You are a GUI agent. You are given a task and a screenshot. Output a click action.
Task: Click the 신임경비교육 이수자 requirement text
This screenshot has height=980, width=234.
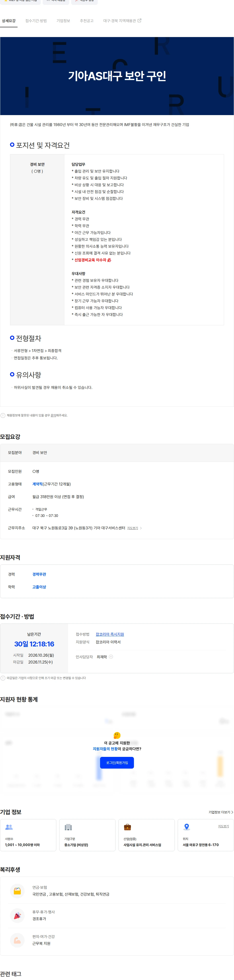pos(92,260)
